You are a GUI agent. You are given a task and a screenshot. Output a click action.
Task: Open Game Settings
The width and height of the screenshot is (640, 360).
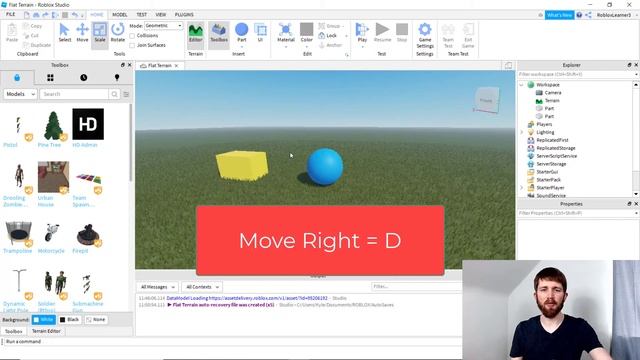[x=425, y=35]
